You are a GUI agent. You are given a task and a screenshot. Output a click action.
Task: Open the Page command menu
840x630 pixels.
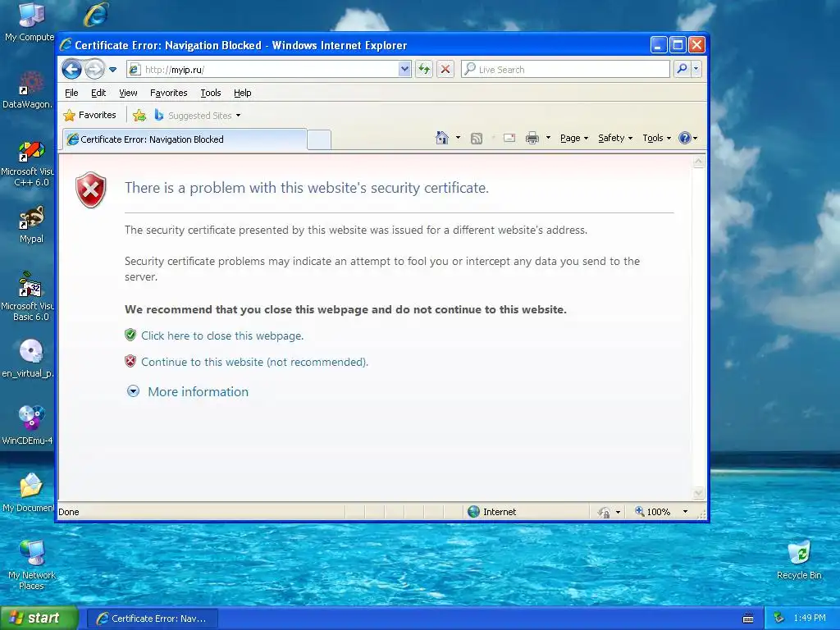(573, 138)
